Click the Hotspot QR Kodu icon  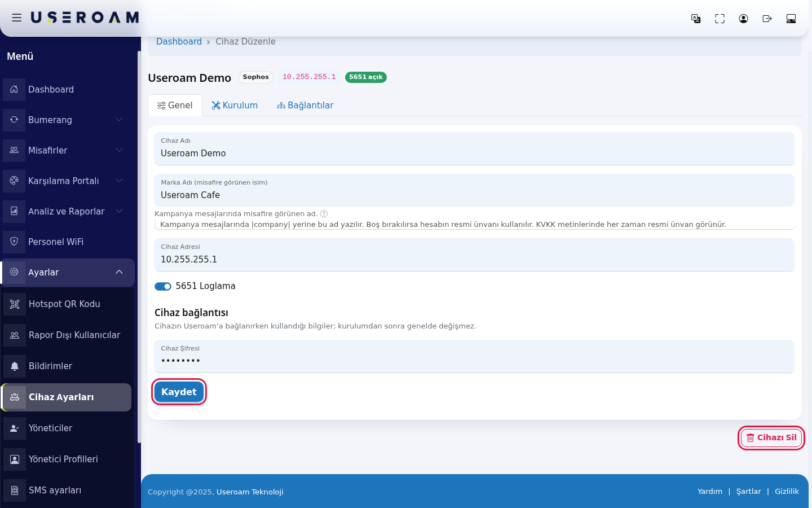[15, 304]
